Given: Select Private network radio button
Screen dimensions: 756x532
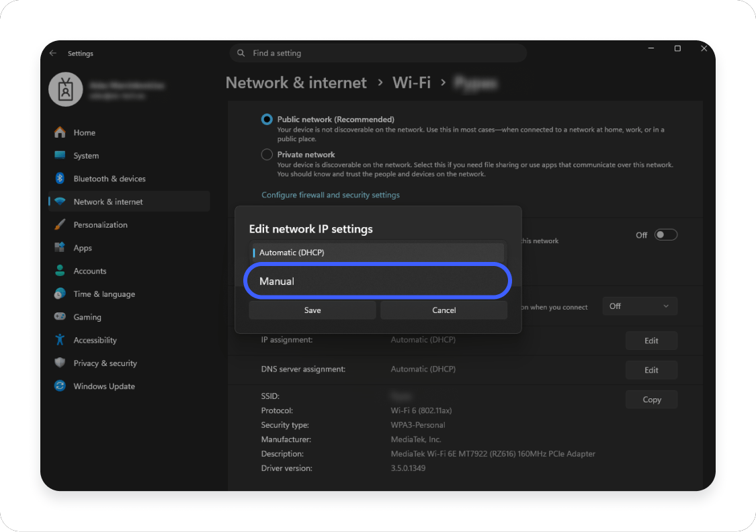Looking at the screenshot, I should coord(267,154).
